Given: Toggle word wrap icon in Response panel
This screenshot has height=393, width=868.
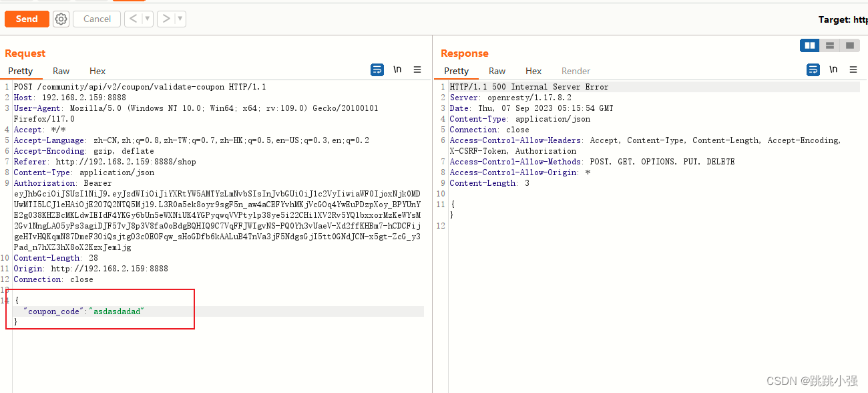Looking at the screenshot, I should 813,70.
